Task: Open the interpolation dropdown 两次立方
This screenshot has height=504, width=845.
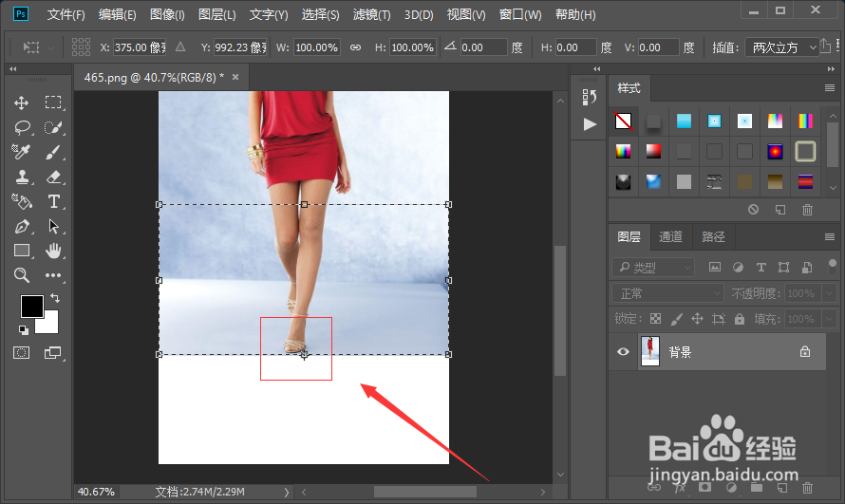Action: [782, 47]
